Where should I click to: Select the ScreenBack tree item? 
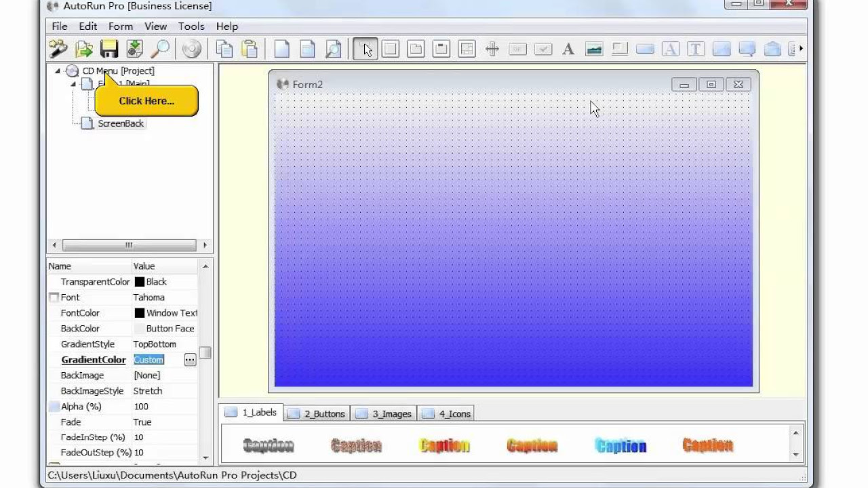121,123
